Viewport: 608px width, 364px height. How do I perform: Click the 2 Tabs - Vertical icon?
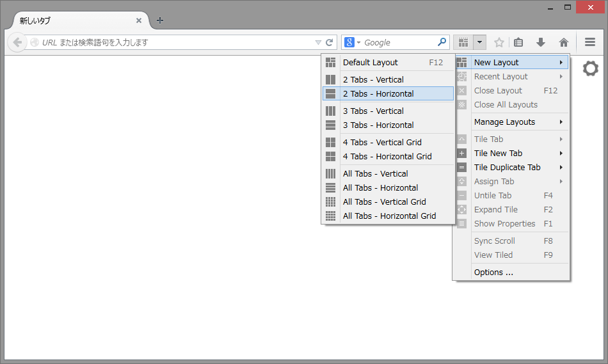[x=330, y=79]
